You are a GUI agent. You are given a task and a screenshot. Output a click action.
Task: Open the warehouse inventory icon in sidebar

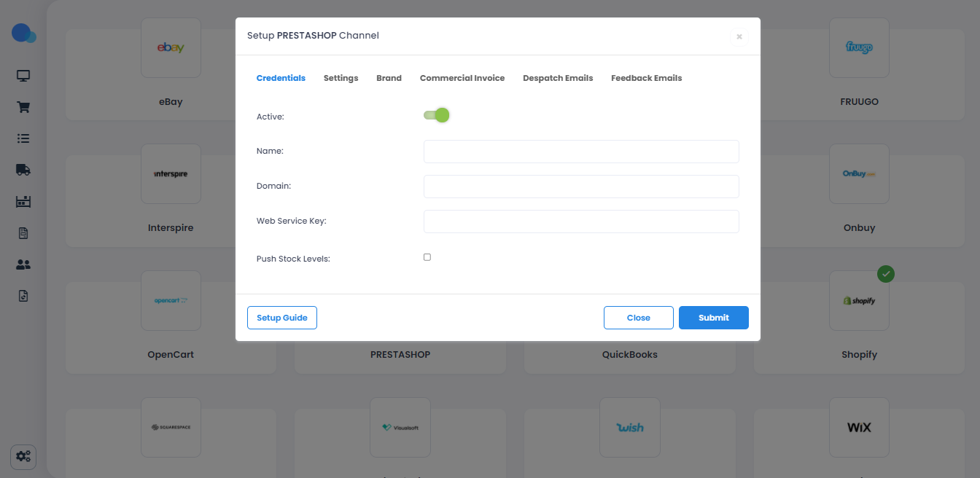point(23,201)
